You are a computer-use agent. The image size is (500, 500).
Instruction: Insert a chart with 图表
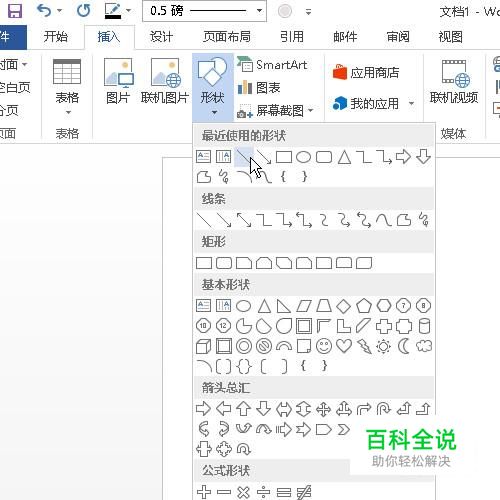(x=259, y=88)
